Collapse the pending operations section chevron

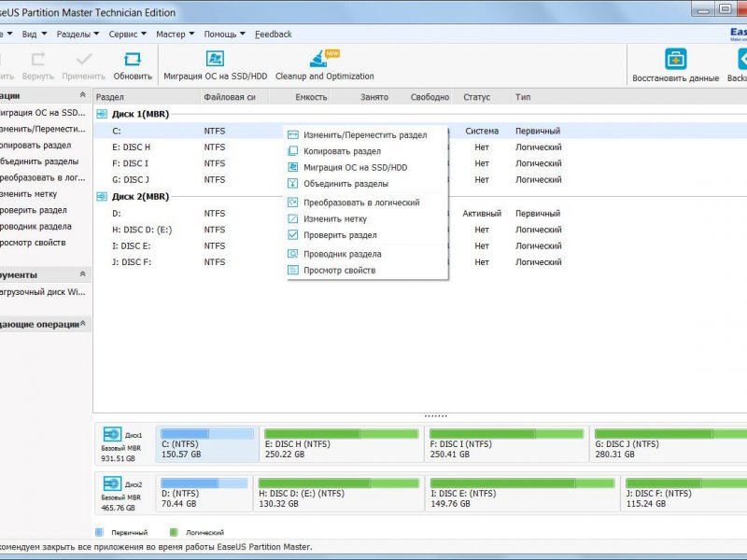(x=83, y=323)
